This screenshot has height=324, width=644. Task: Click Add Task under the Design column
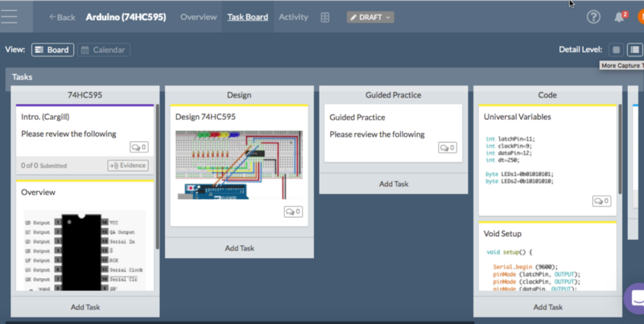tap(239, 248)
